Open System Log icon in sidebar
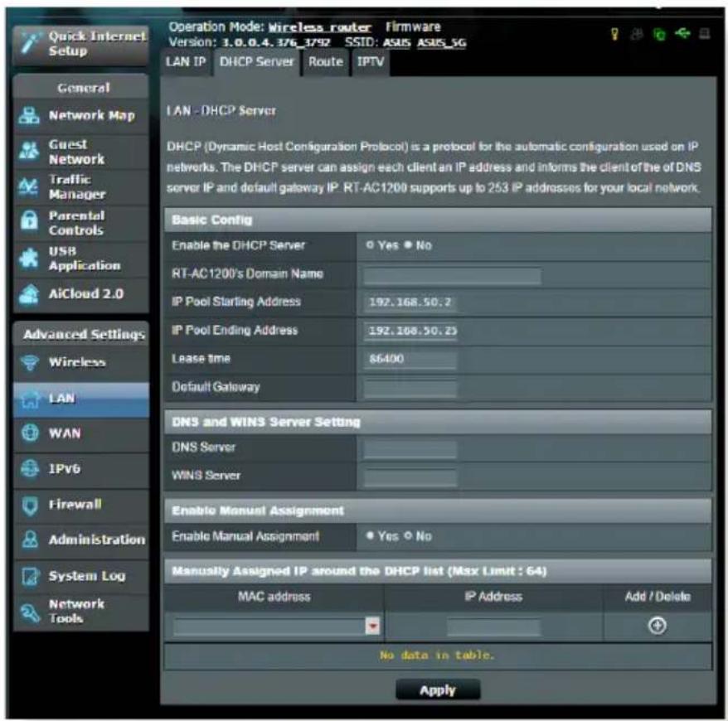The image size is (728, 721). [x=30, y=576]
